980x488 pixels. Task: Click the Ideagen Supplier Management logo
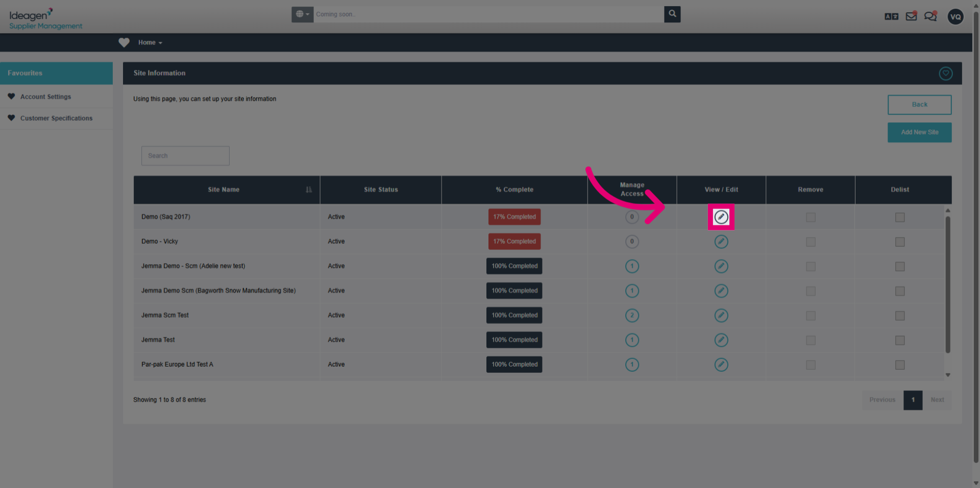click(x=45, y=18)
